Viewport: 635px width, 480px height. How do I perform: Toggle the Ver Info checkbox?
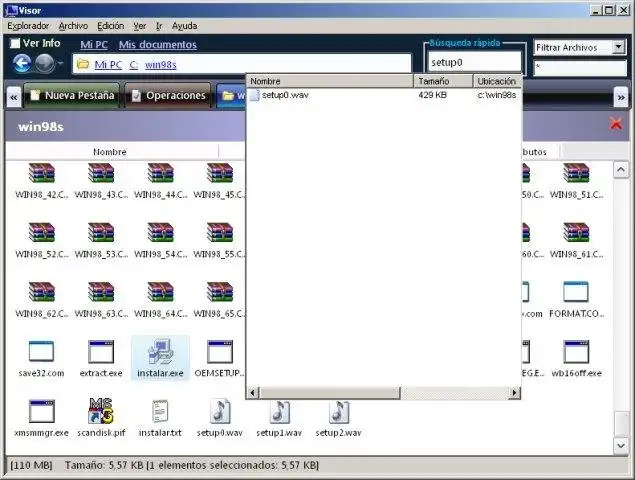tap(15, 43)
